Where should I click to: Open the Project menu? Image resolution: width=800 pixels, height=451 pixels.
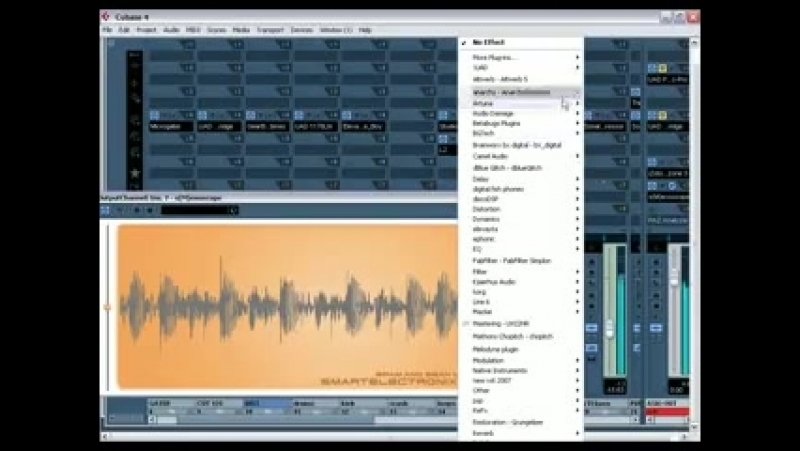[146, 30]
